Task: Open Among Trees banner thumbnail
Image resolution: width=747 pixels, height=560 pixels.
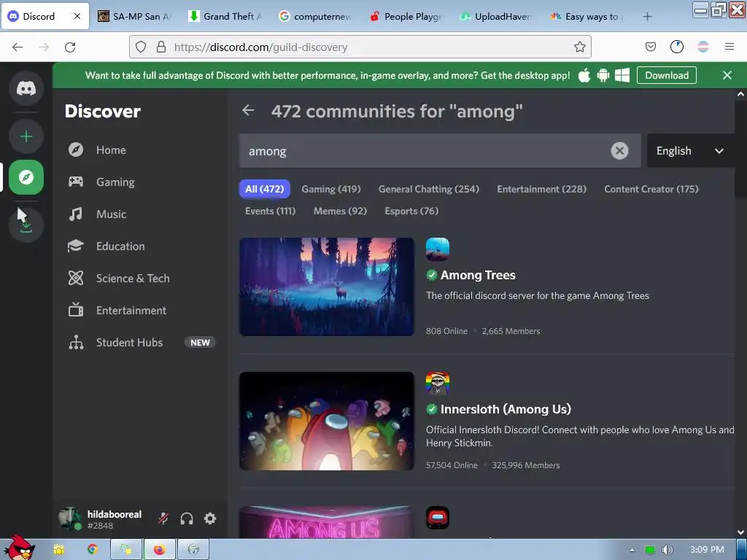Action: tap(327, 287)
